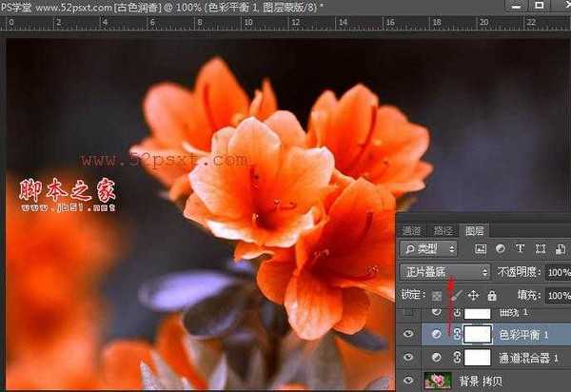
Task: Select the 背景 拷贝 layer thumbnail
Action: [438, 382]
